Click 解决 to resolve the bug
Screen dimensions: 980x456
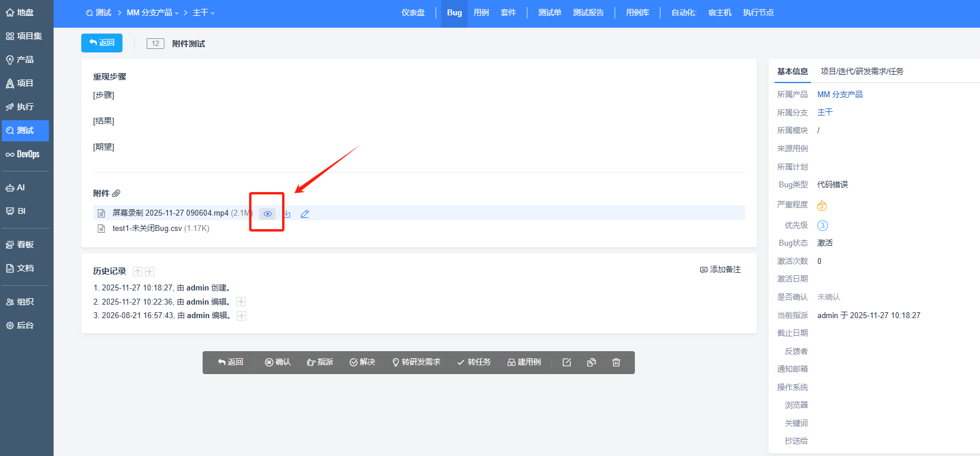tap(362, 362)
